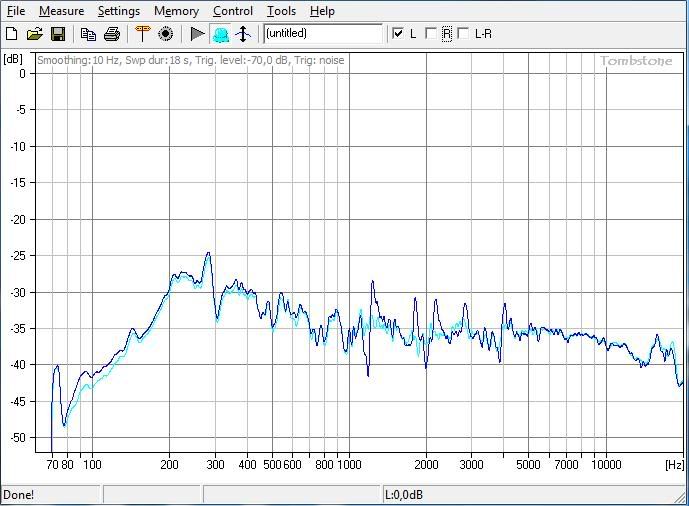Expand the Settings menu

(x=119, y=11)
